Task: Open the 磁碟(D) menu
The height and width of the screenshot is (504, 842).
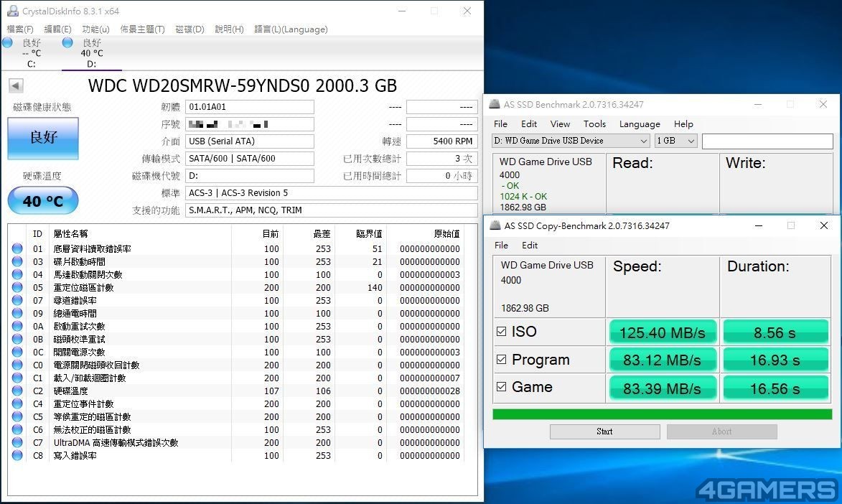Action: point(190,29)
